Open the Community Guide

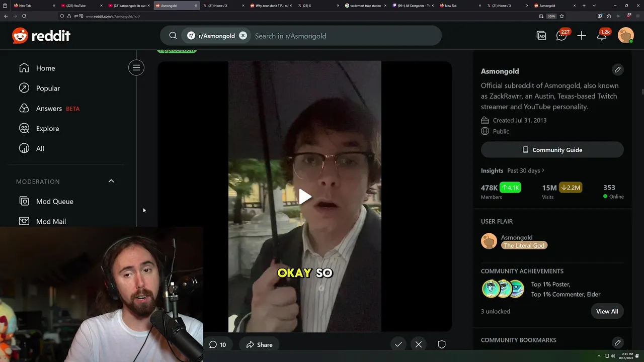point(552,150)
